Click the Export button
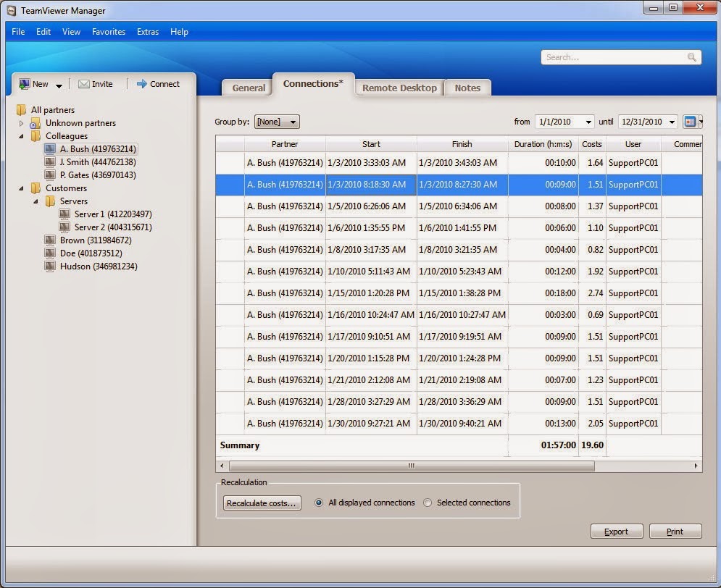Image resolution: width=721 pixels, height=588 pixels. [x=616, y=532]
